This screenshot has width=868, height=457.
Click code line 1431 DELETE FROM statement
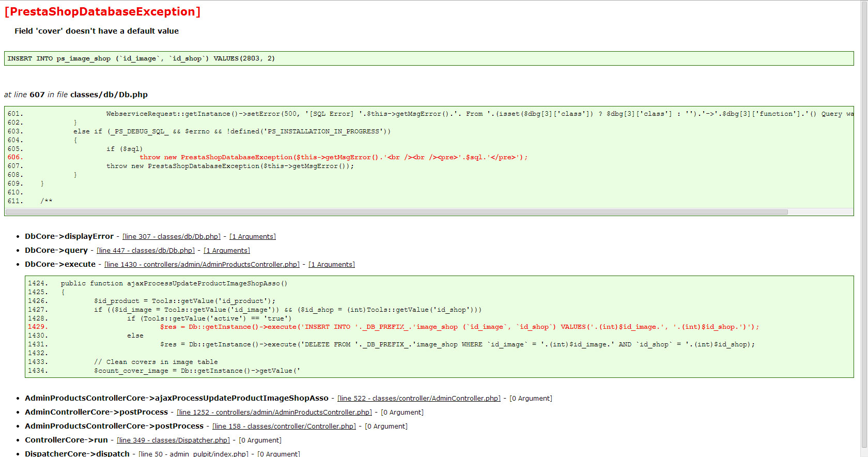point(457,344)
